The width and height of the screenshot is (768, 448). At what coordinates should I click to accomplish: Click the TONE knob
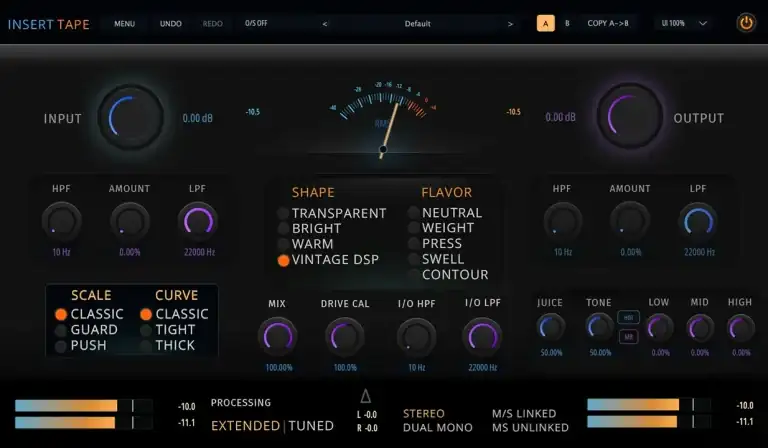600,327
